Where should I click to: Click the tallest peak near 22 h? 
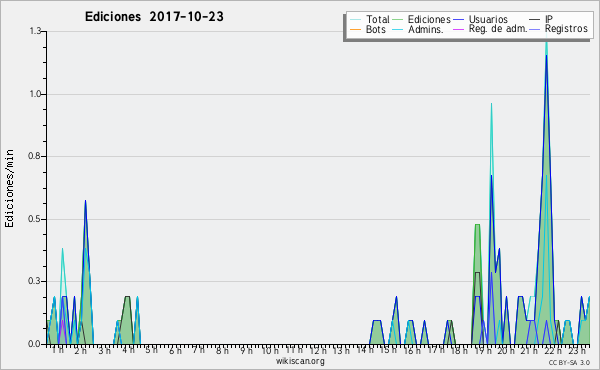point(546,55)
